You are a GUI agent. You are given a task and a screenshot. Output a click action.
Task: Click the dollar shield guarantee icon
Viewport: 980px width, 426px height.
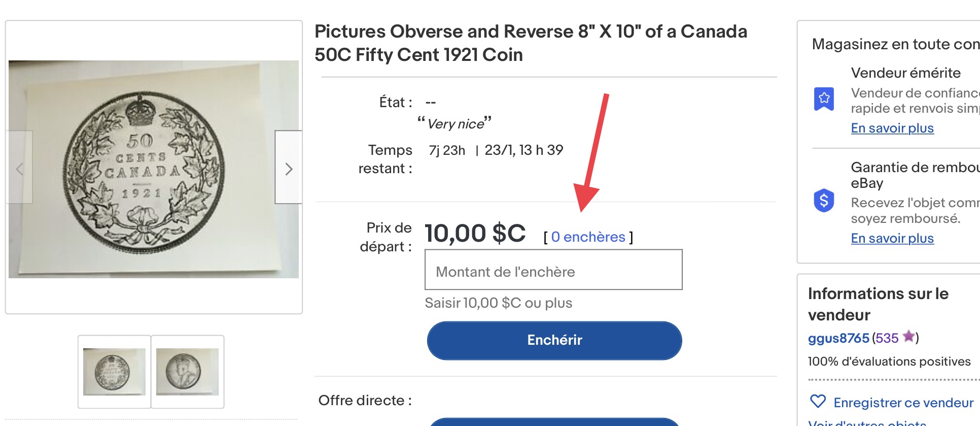click(824, 201)
